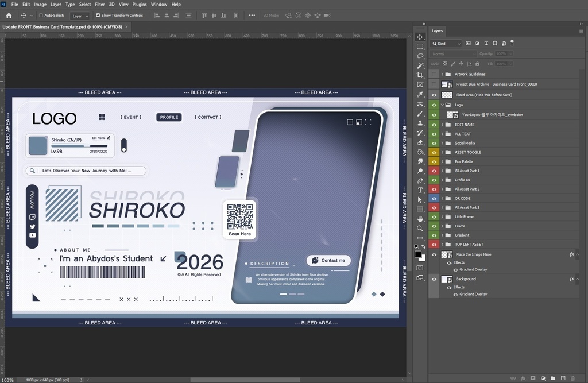588x383 pixels.
Task: Click the delete layer trash icon
Action: click(x=572, y=378)
